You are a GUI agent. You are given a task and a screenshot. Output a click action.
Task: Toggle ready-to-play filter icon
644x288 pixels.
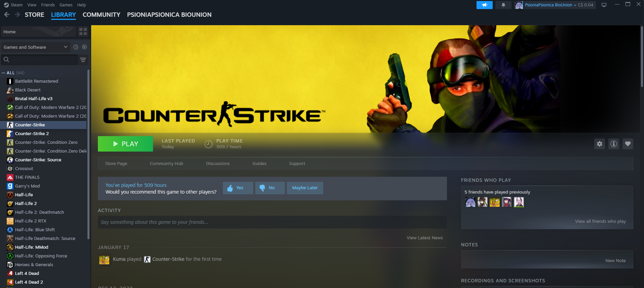tap(84, 47)
